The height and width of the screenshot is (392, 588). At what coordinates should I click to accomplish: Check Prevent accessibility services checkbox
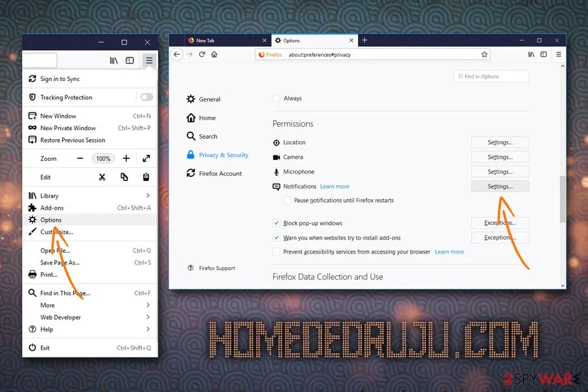pyautogui.click(x=276, y=252)
